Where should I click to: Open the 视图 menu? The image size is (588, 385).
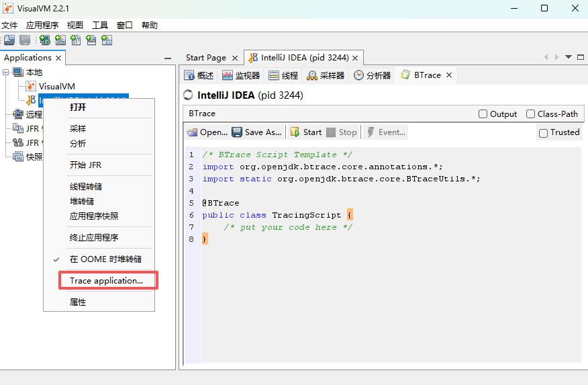pyautogui.click(x=75, y=25)
